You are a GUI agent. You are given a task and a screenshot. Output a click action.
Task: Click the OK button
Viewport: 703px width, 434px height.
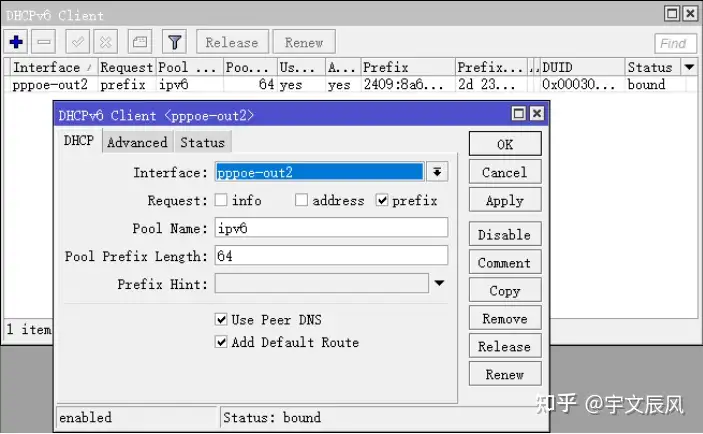point(505,144)
